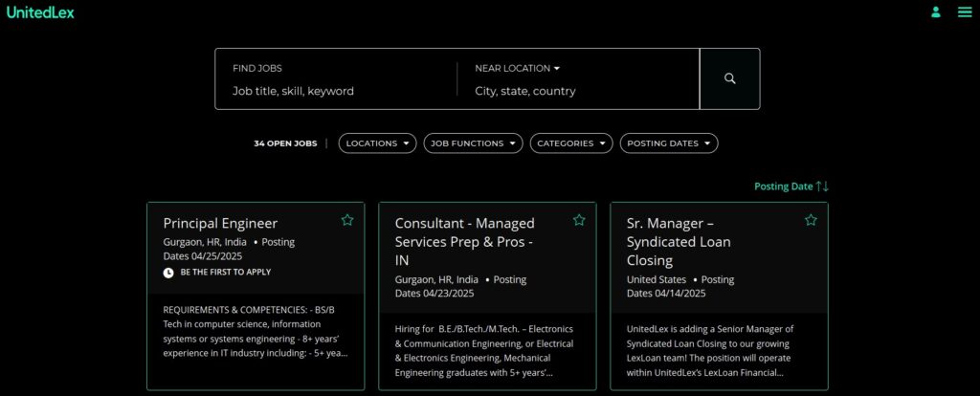Viewport: 980px width, 396px height.
Task: Open Consultant - Managed Services Prep & Pros job
Action: [x=465, y=242]
